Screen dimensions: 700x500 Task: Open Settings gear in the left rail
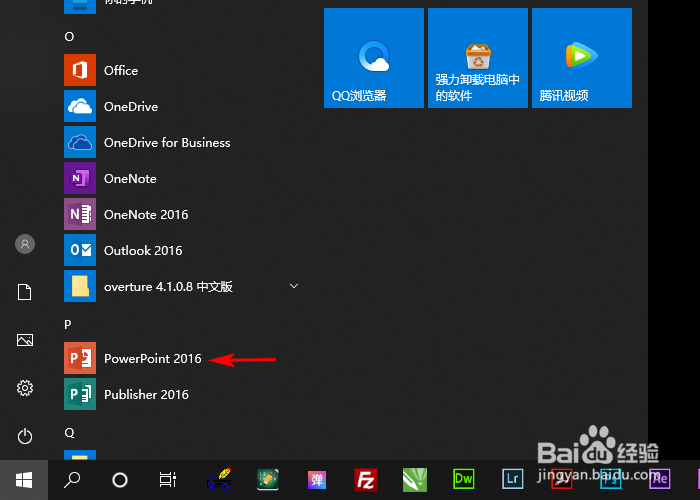coord(25,388)
